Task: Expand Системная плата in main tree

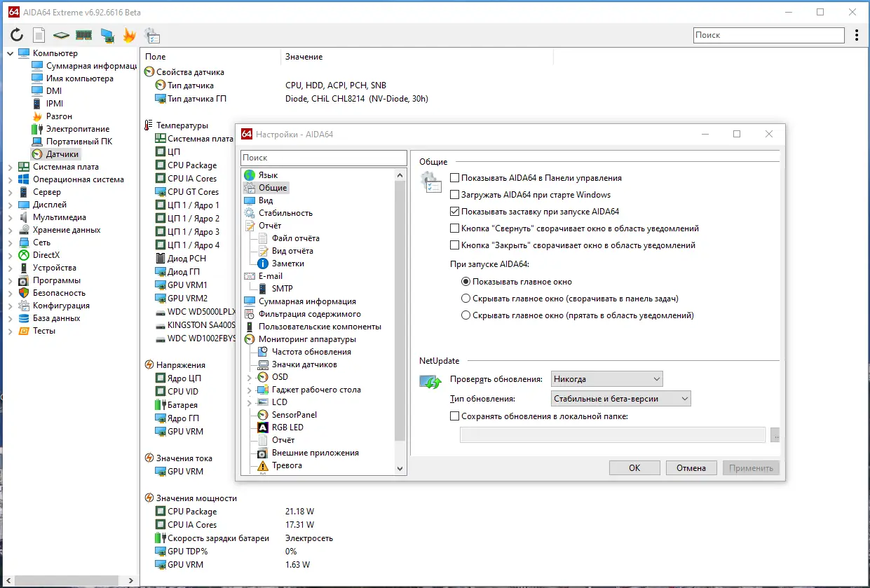Action: pyautogui.click(x=10, y=167)
